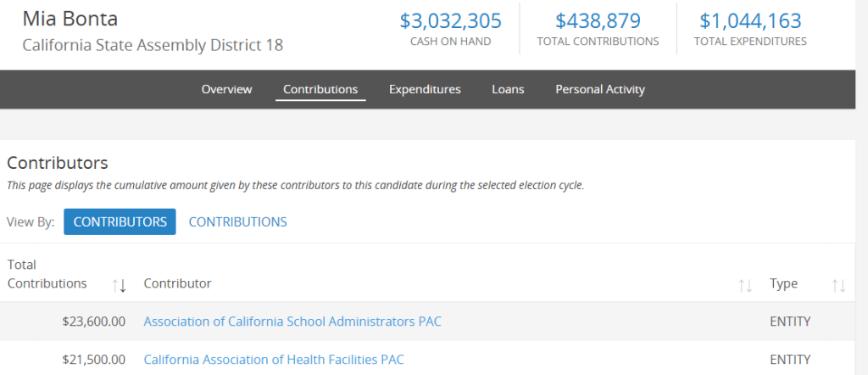Click the sort arrows beside Total Contributions
This screenshot has height=375, width=868.
click(x=120, y=285)
